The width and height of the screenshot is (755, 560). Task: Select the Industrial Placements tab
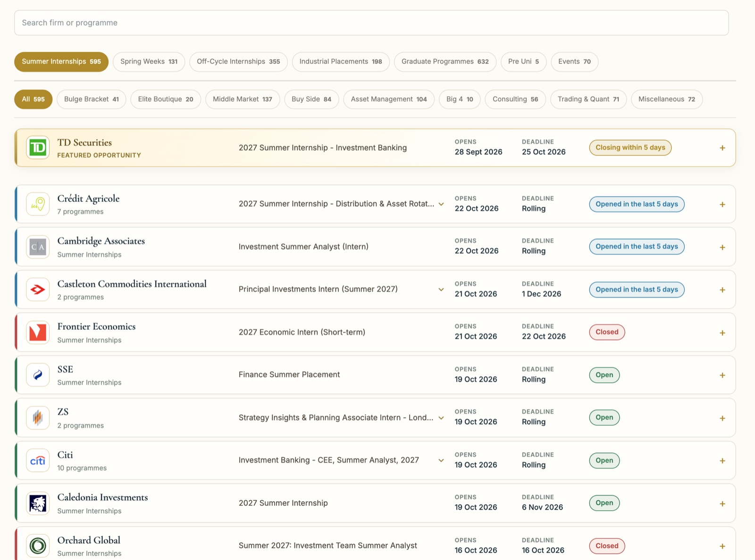click(341, 62)
